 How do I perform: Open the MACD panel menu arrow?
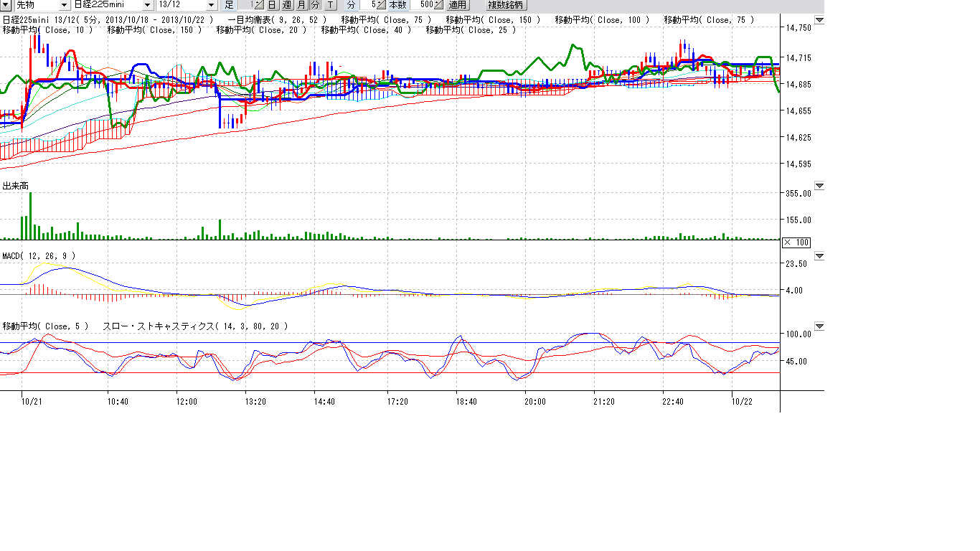click(819, 256)
